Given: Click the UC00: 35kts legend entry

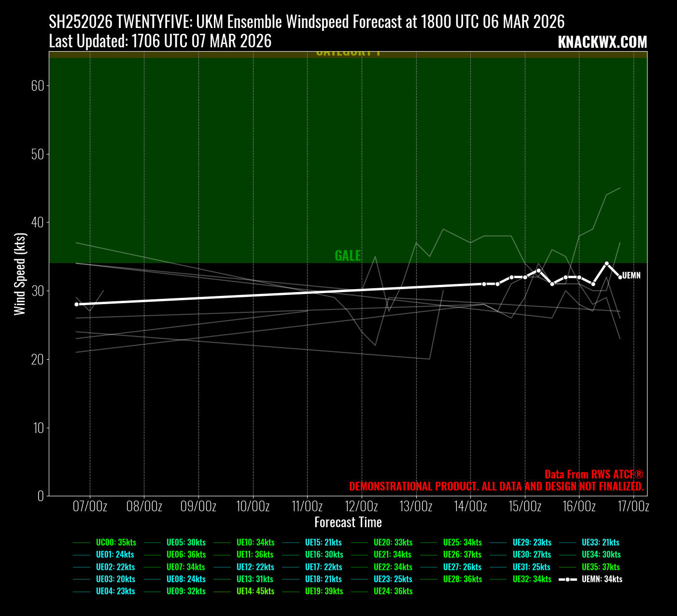Looking at the screenshot, I should click(x=116, y=542).
